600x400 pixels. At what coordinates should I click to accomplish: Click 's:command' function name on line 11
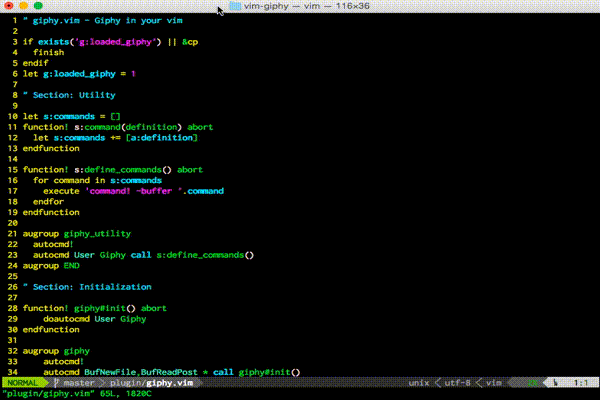click(x=97, y=127)
